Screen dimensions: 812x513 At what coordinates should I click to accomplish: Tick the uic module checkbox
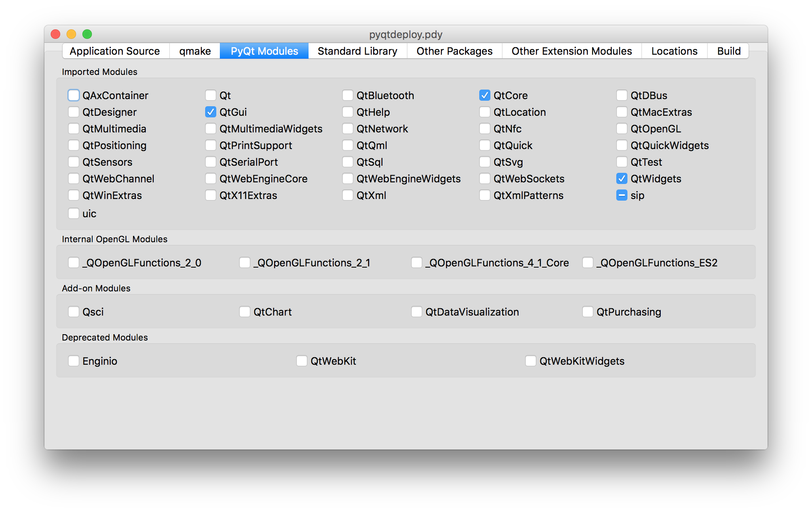[x=74, y=214]
